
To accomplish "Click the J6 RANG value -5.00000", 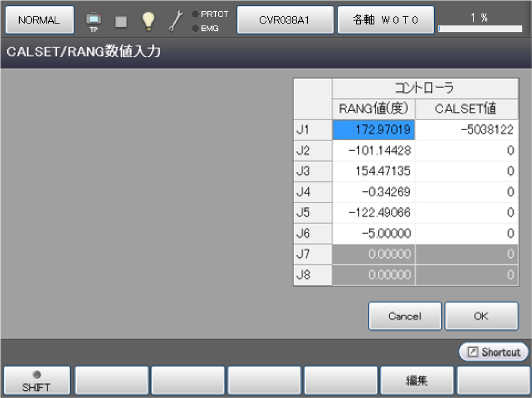I will click(374, 233).
